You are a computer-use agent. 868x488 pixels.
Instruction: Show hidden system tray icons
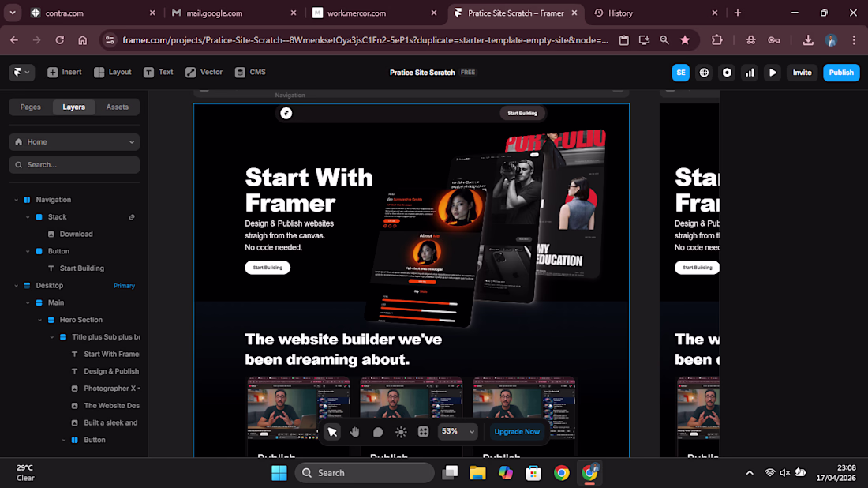coord(750,473)
